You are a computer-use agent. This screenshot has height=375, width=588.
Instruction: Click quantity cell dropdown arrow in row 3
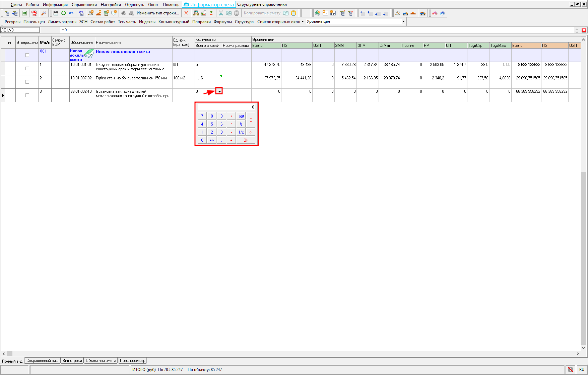(219, 91)
